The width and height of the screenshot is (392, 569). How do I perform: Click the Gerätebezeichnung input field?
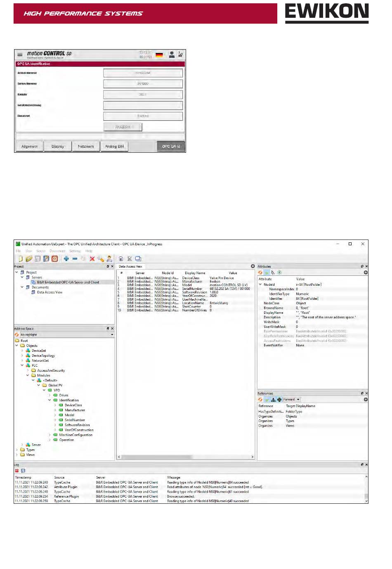click(143, 105)
